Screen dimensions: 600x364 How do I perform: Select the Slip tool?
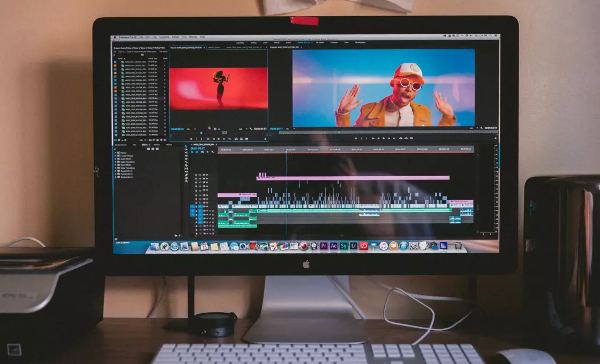point(186,169)
